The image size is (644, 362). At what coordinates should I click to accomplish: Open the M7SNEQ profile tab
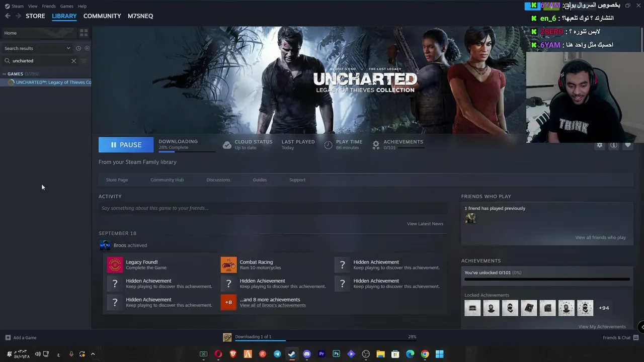click(140, 16)
